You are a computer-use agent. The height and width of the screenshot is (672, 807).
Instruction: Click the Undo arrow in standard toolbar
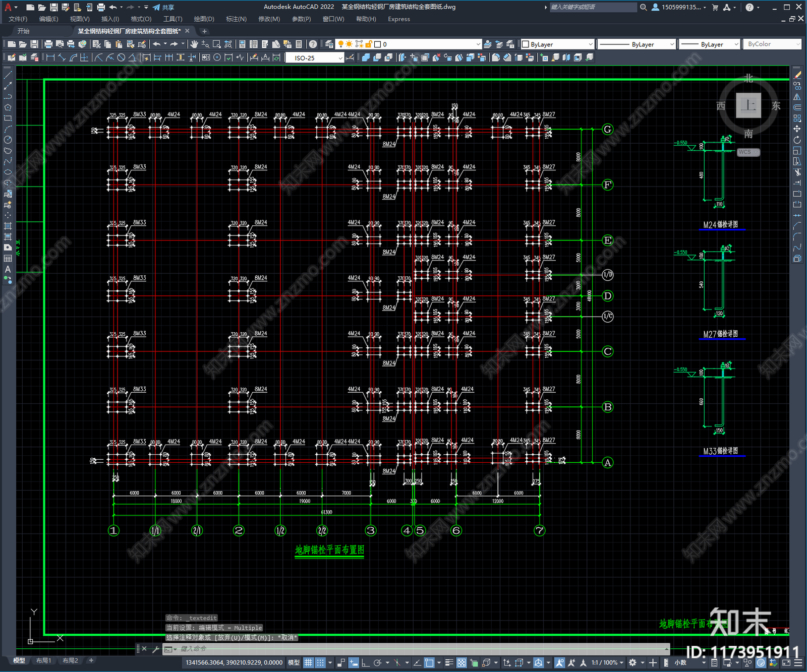(x=157, y=44)
